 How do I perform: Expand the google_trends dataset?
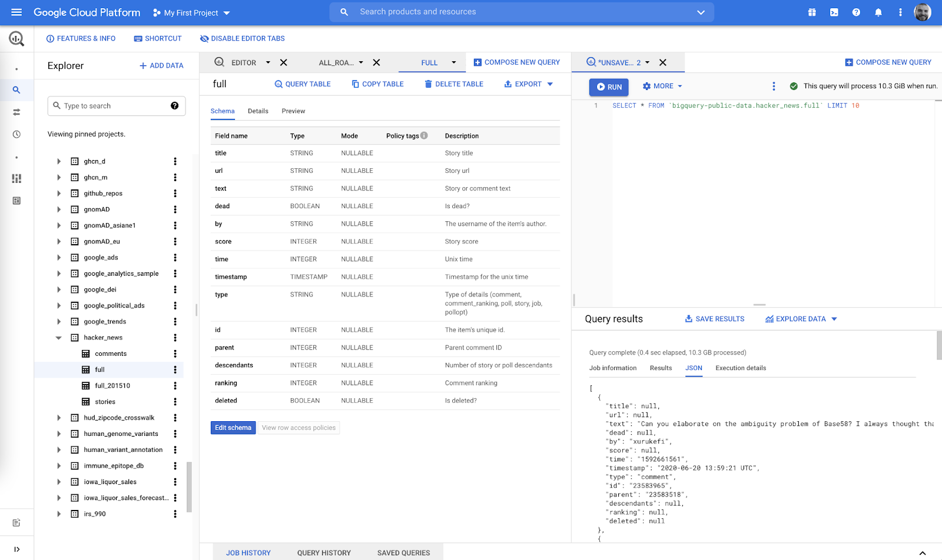(59, 322)
